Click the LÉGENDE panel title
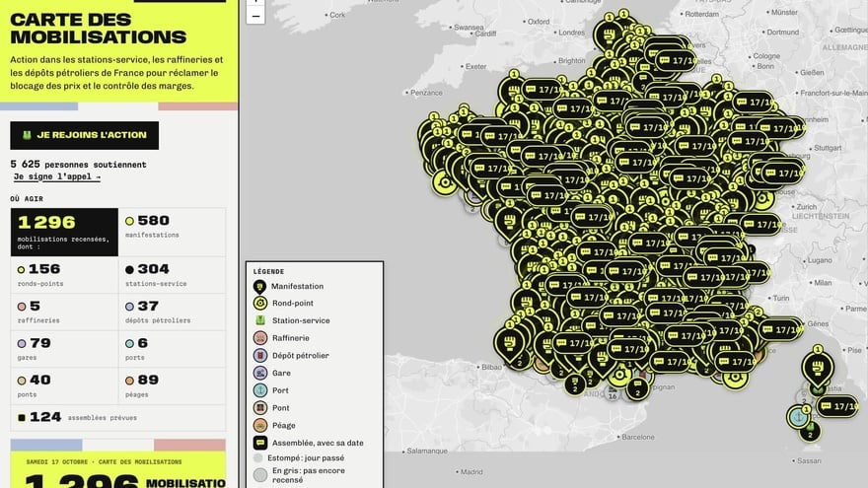Image resolution: width=868 pixels, height=488 pixels. [268, 272]
